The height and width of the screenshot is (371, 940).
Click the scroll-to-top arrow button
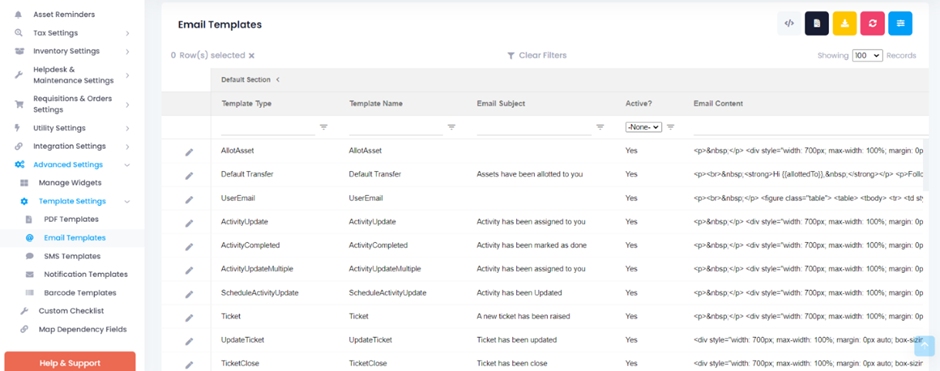point(924,346)
